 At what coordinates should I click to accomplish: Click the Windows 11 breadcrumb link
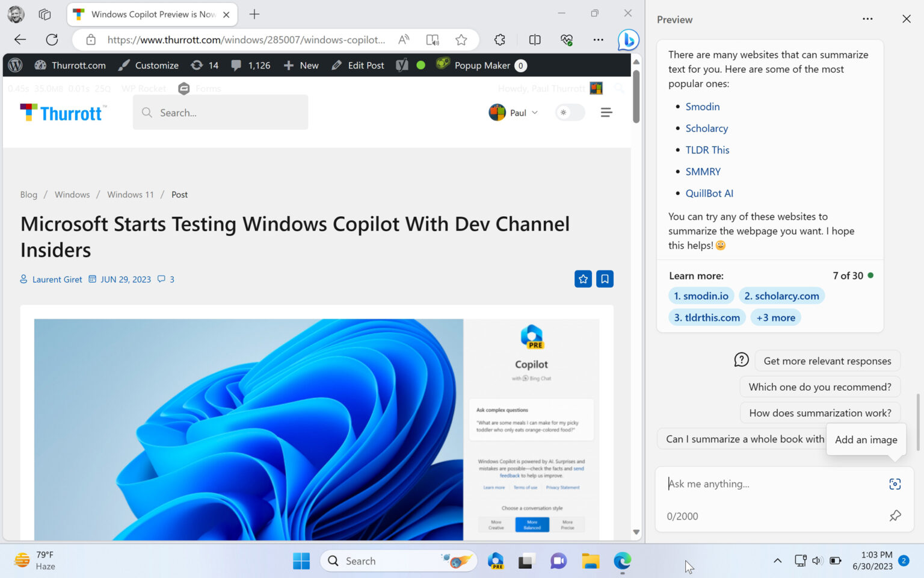[131, 194]
